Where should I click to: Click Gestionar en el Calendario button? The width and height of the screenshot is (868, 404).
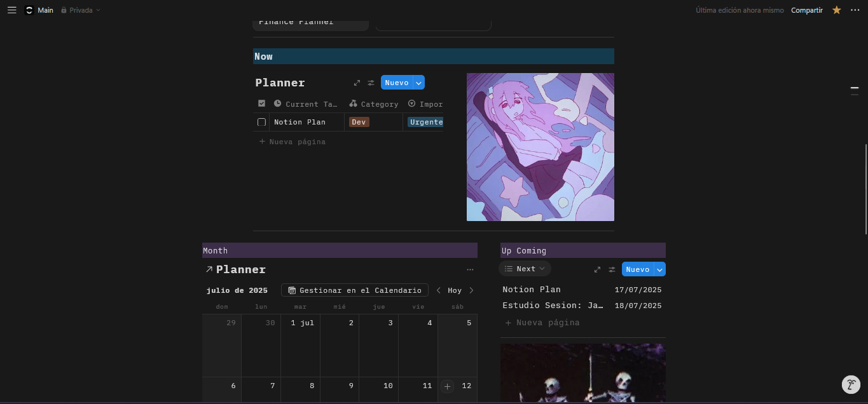(x=355, y=290)
